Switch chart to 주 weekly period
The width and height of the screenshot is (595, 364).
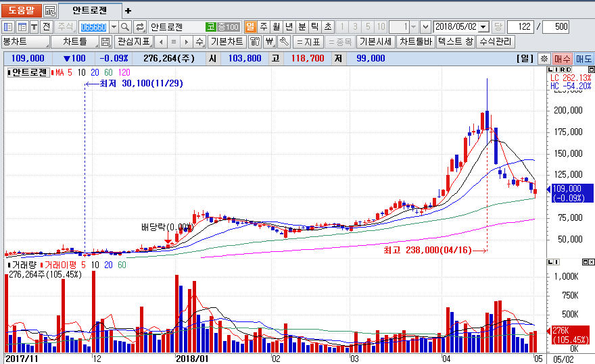[x=263, y=27]
